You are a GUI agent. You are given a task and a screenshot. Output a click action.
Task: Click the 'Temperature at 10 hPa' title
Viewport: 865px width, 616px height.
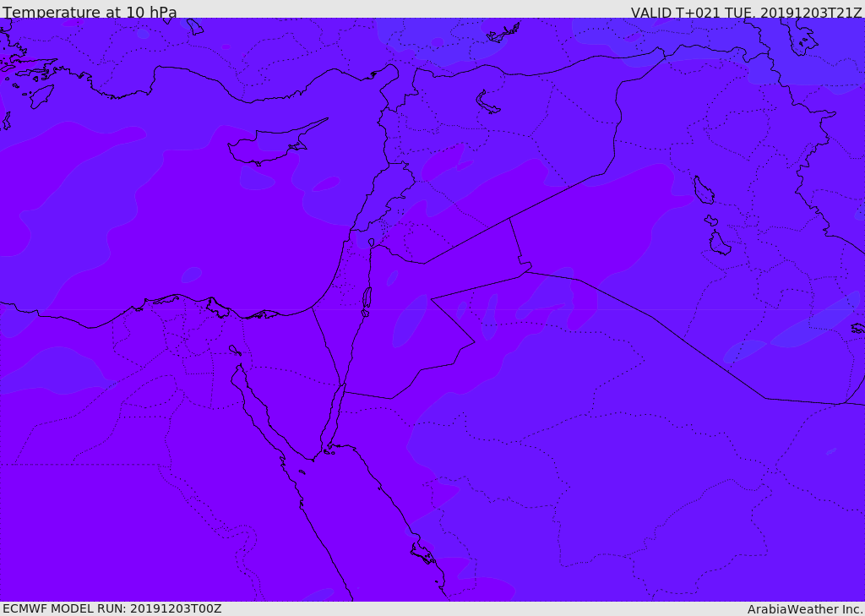(90, 11)
